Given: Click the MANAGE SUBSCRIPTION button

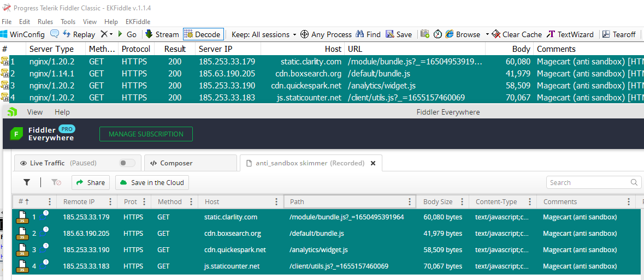Looking at the screenshot, I should click(x=146, y=134).
